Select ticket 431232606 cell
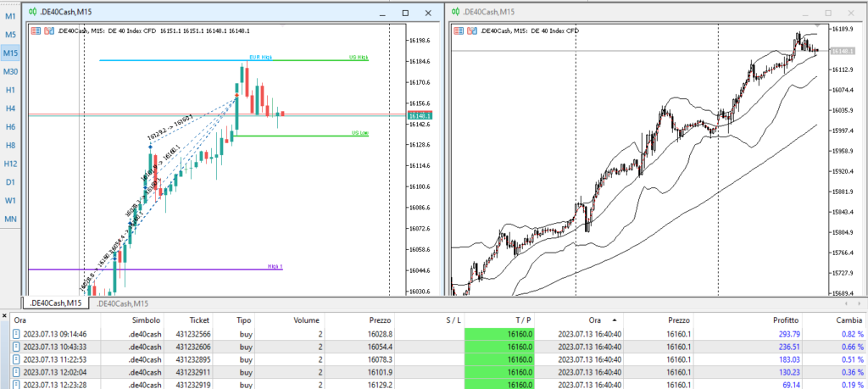The image size is (868, 389). [192, 347]
